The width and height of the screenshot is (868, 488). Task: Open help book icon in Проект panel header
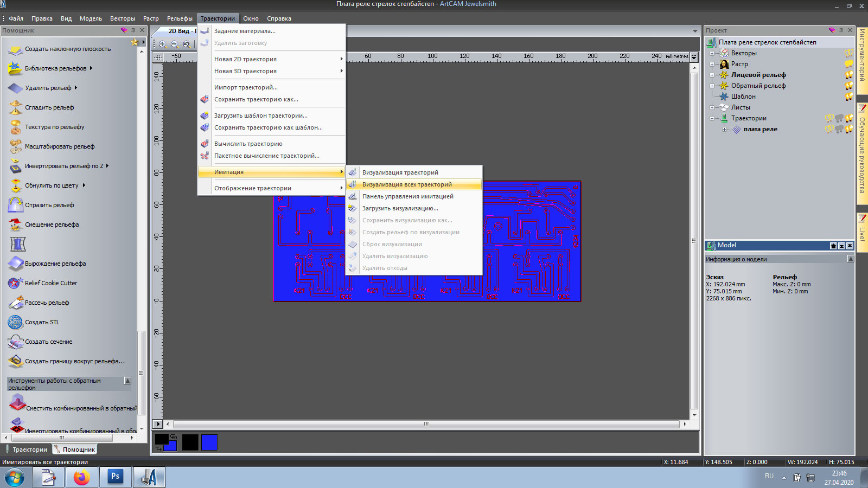[832, 30]
